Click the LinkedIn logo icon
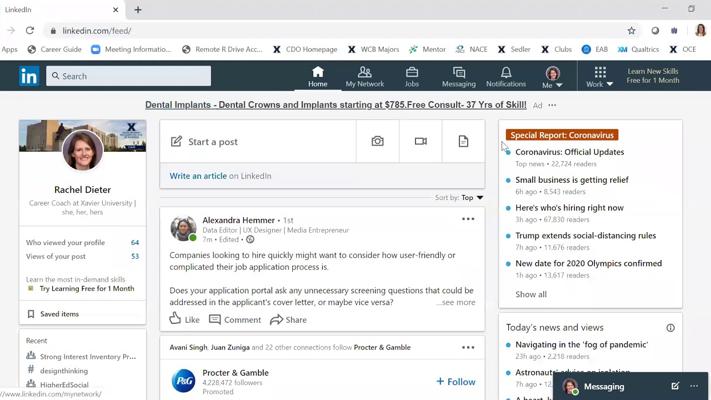 (x=29, y=76)
